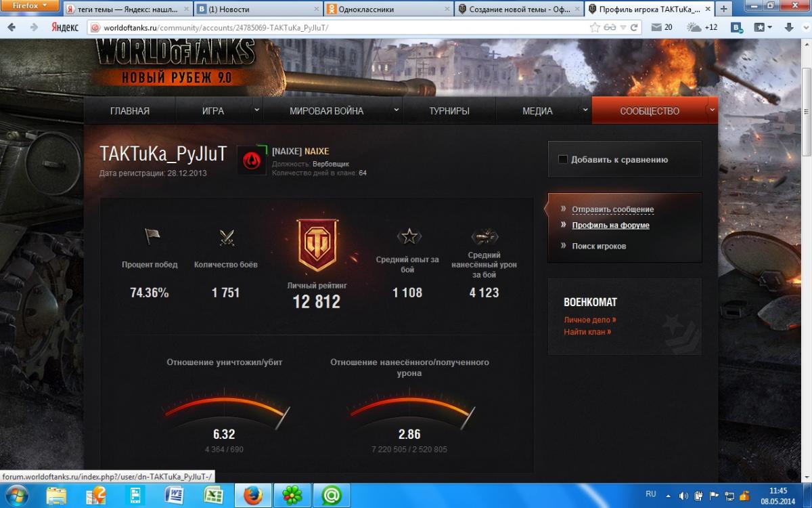This screenshot has height=508, width=812.
Task: Switch to Firefox taskbar button
Action: (x=253, y=495)
